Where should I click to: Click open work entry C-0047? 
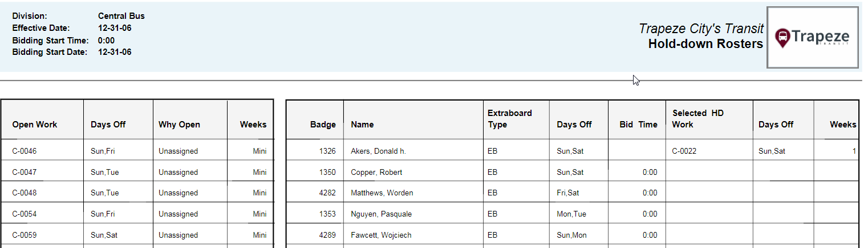click(25, 173)
